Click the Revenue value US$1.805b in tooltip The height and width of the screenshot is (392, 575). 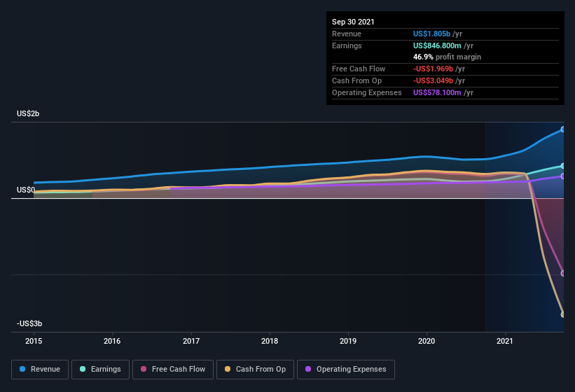pos(431,34)
